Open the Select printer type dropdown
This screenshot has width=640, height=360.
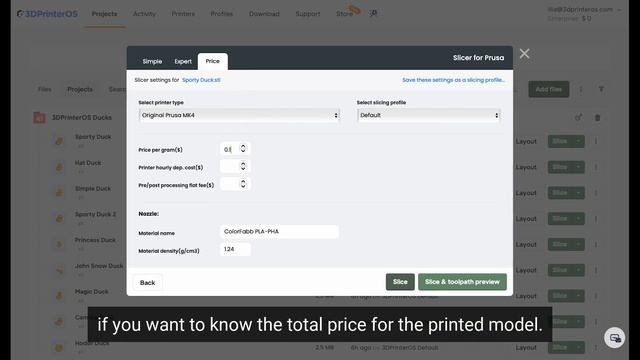[240, 115]
